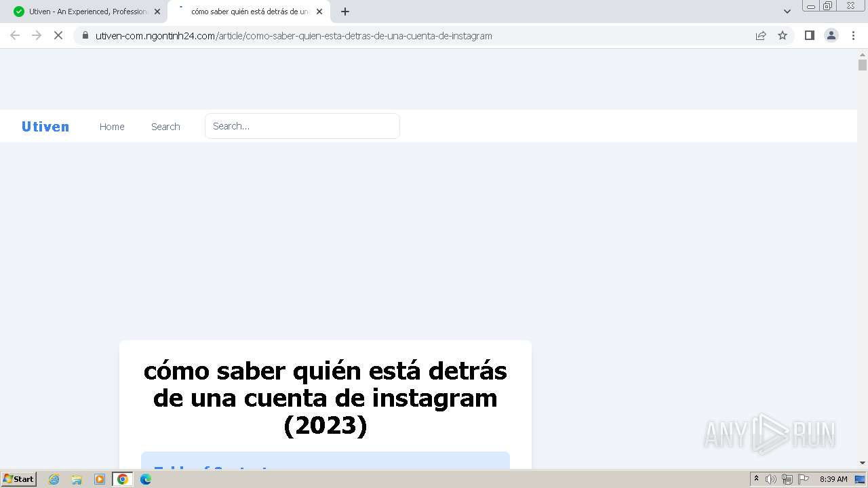Open the browser side panel

[x=809, y=35]
